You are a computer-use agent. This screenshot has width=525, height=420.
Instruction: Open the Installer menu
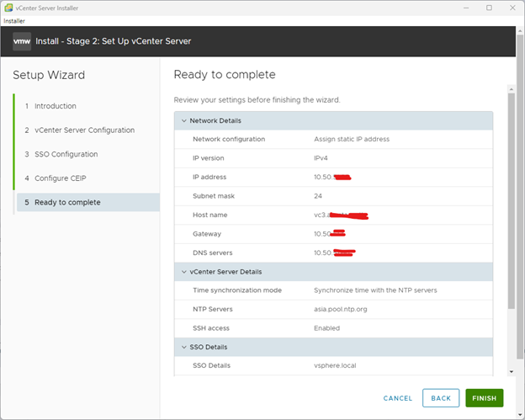(14, 21)
